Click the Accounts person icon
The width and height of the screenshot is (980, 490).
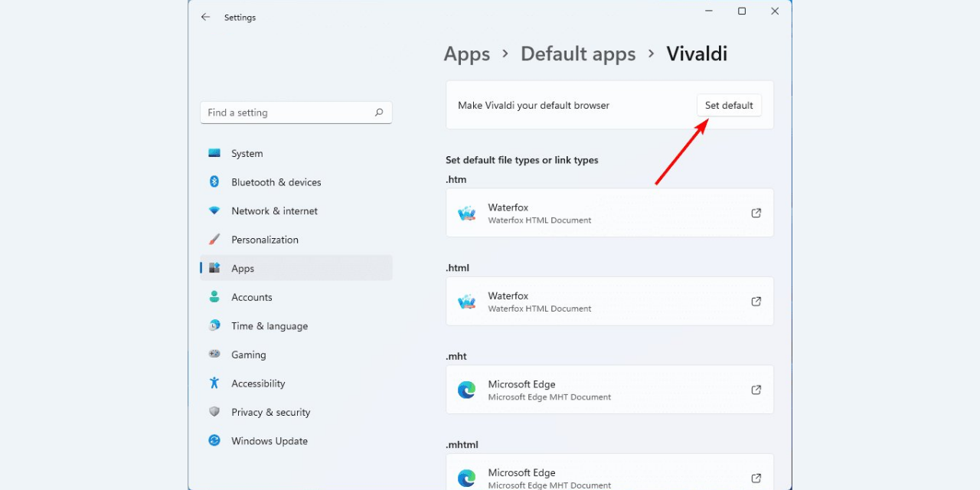click(214, 296)
